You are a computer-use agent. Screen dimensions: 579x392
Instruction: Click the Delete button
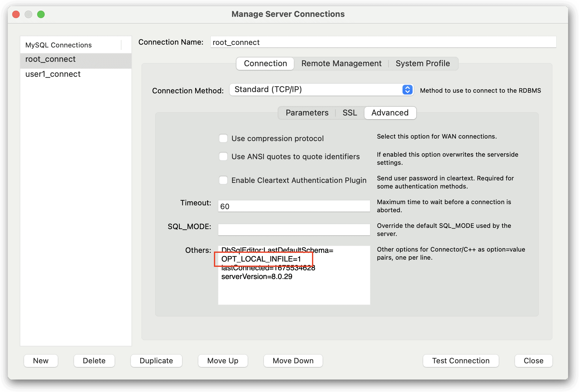pos(94,361)
